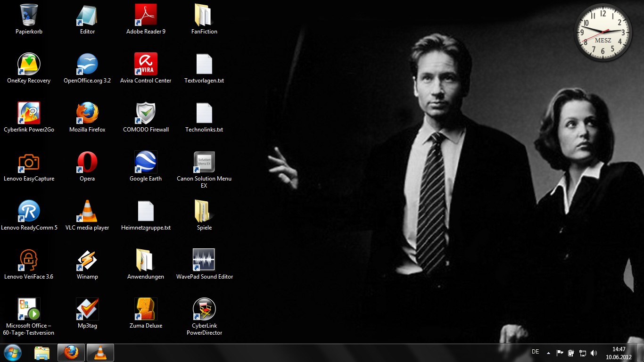Viewport: 644px width, 362px height.
Task: Open the Action Center flag icon
Action: pyautogui.click(x=560, y=353)
